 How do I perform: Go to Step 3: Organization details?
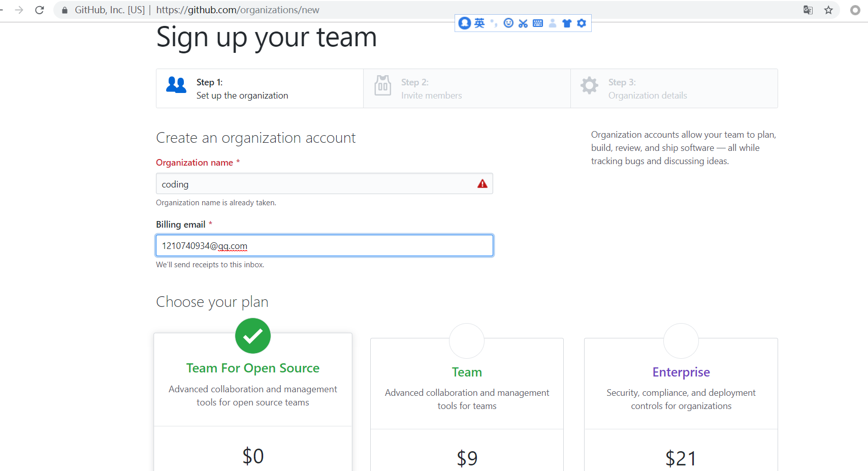coord(674,88)
